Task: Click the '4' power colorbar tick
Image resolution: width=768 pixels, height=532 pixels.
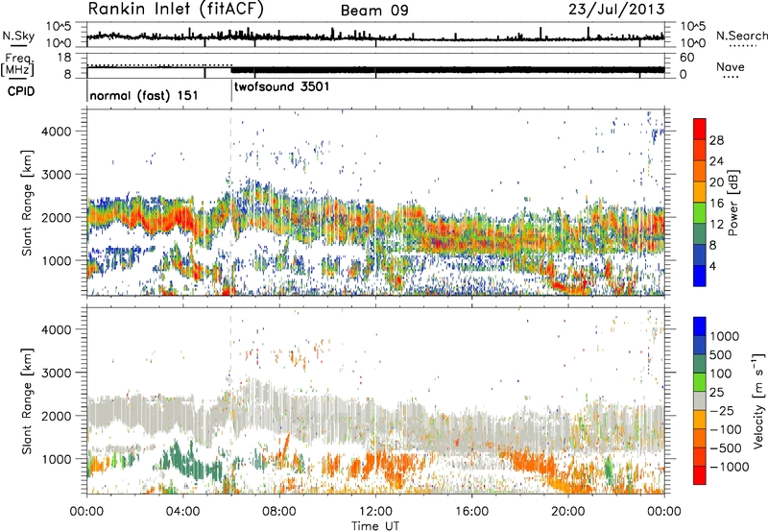Action: pos(712,266)
